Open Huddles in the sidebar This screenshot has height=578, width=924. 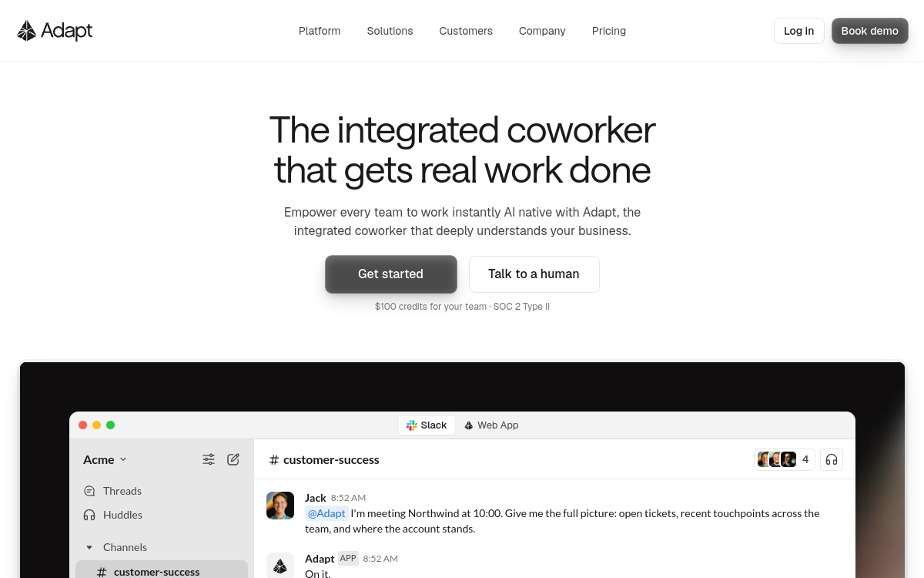pos(112,515)
